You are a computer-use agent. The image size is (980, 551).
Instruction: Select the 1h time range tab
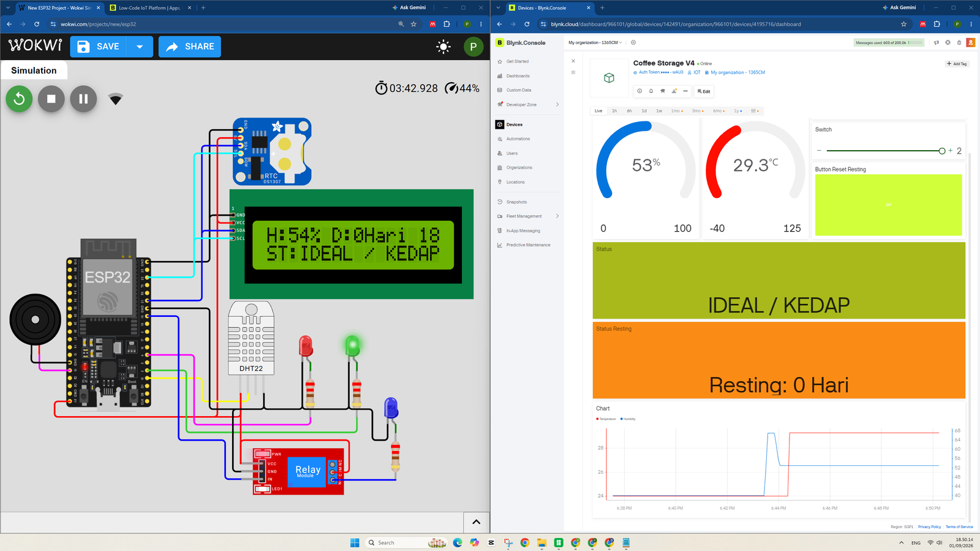[x=614, y=111]
